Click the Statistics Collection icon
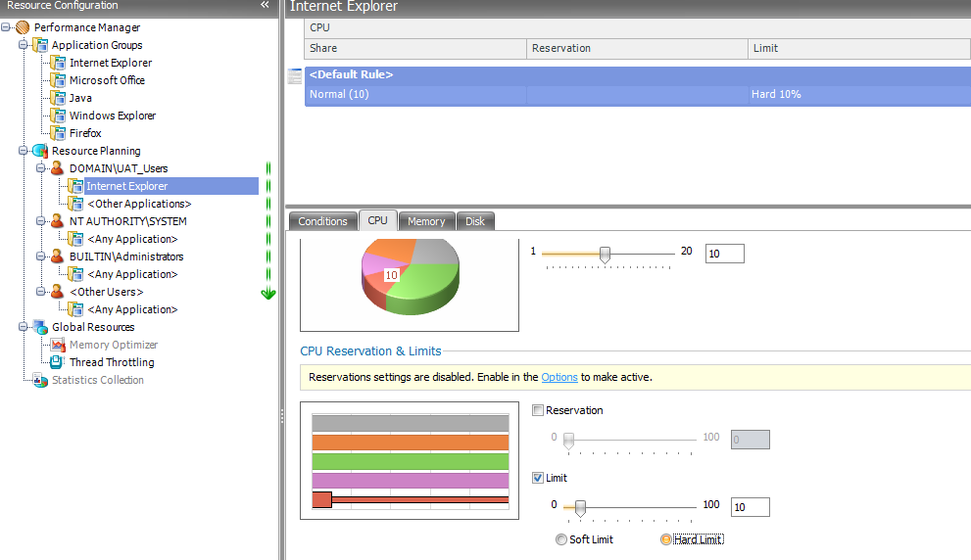Image resolution: width=971 pixels, height=560 pixels. point(40,380)
